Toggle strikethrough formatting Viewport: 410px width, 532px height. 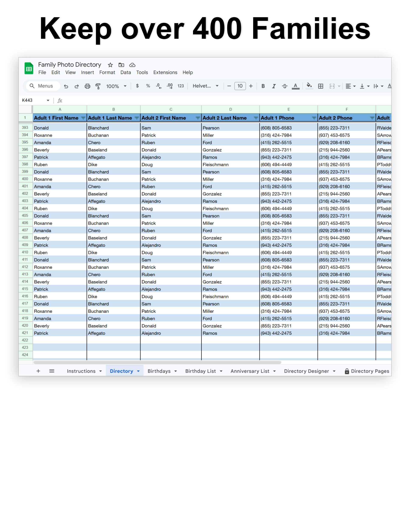coord(284,86)
